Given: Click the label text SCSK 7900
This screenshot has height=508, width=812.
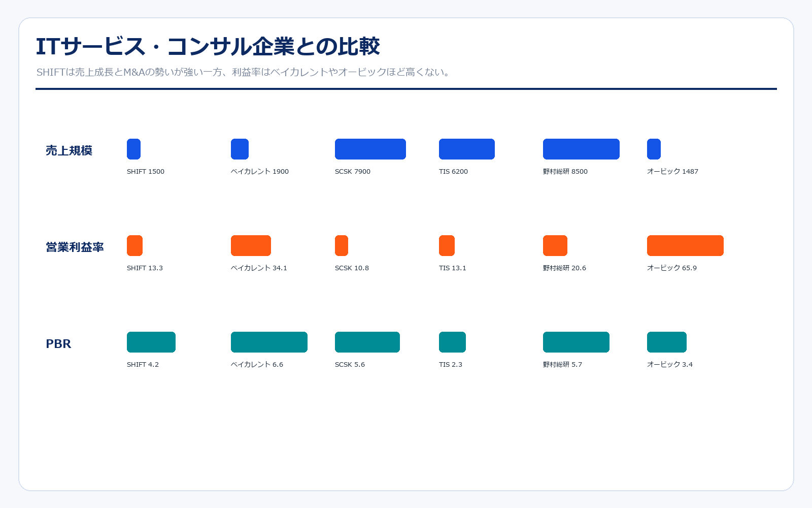Looking at the screenshot, I should pos(353,172).
